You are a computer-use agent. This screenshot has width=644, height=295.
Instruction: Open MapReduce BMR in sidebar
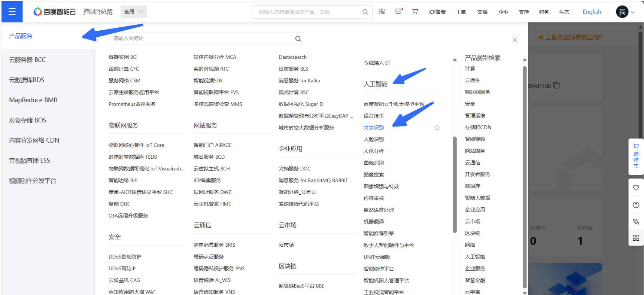click(x=33, y=100)
